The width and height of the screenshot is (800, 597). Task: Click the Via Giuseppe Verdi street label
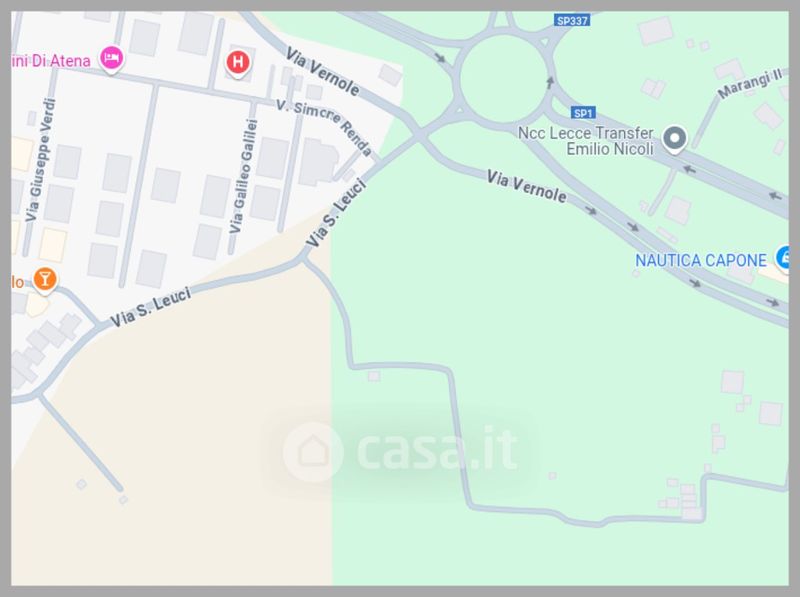(40, 160)
